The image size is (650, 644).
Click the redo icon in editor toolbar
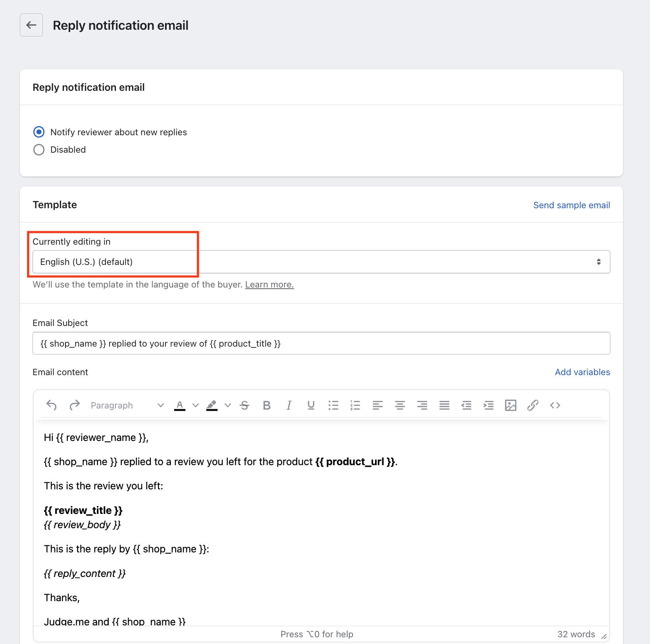[x=75, y=405]
